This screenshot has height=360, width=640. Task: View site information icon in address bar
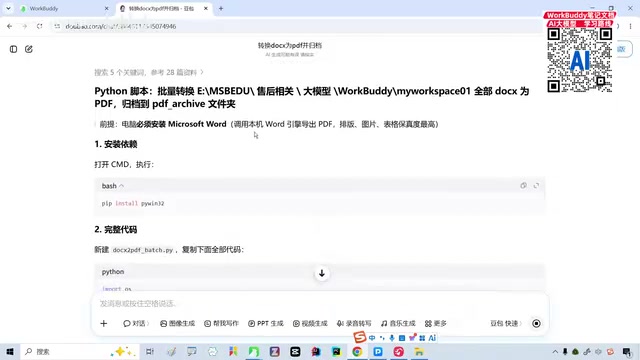57,26
